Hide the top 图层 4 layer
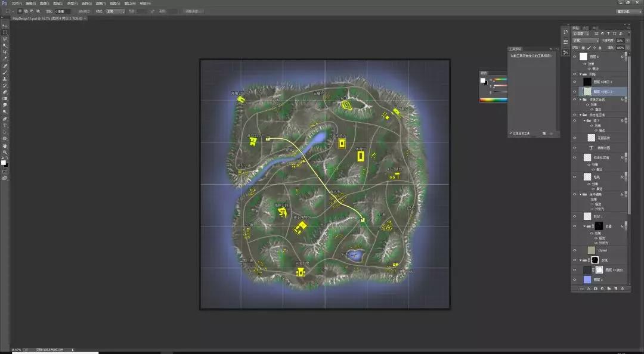This screenshot has width=644, height=354. click(x=575, y=57)
